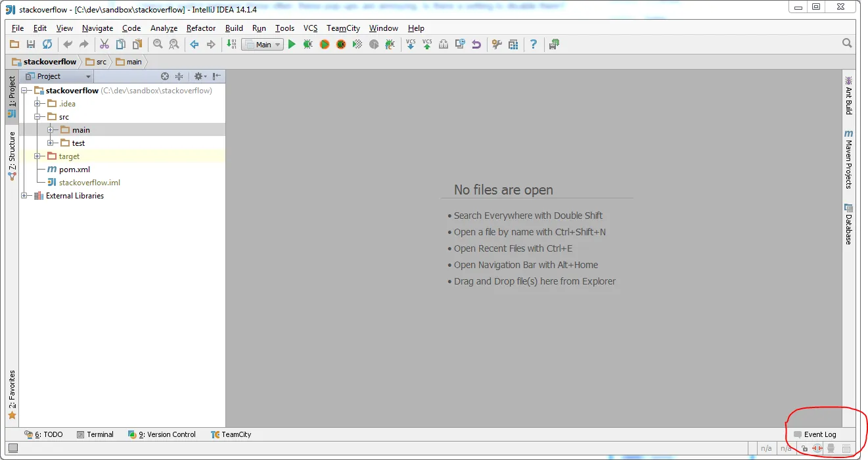Click the Paste clipboard icon
The image size is (868, 460).
click(137, 44)
